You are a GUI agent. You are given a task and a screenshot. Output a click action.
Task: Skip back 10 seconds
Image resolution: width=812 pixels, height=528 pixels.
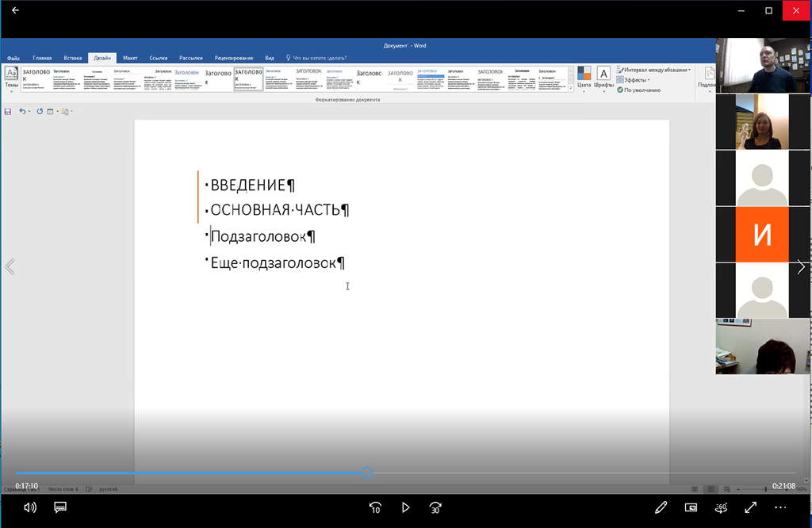(x=375, y=508)
